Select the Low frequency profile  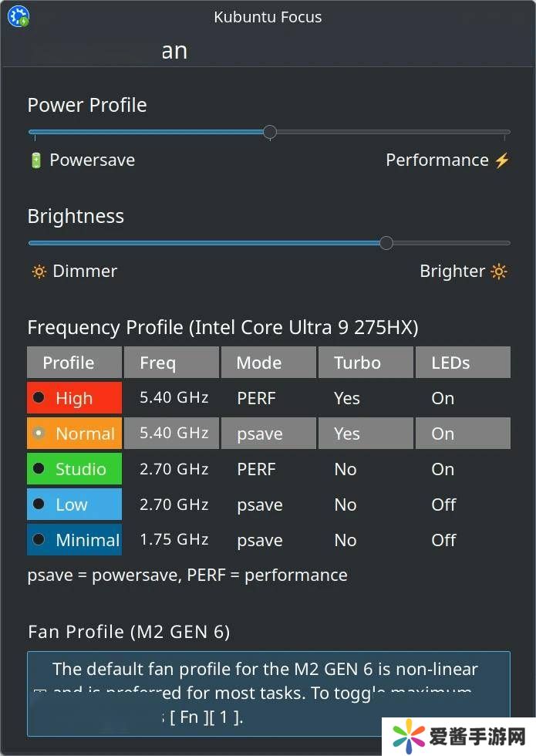[39, 505]
